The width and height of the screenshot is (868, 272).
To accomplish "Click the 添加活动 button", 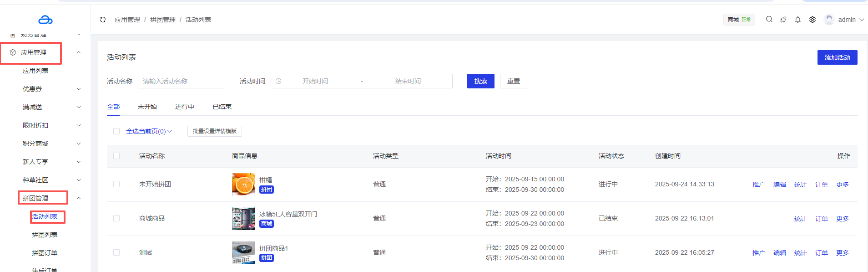I will pos(837,57).
